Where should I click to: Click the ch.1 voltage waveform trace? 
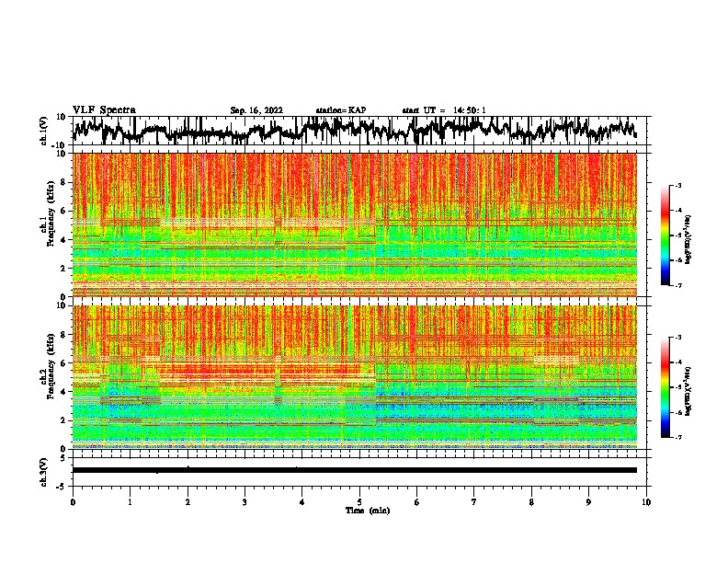click(x=354, y=130)
